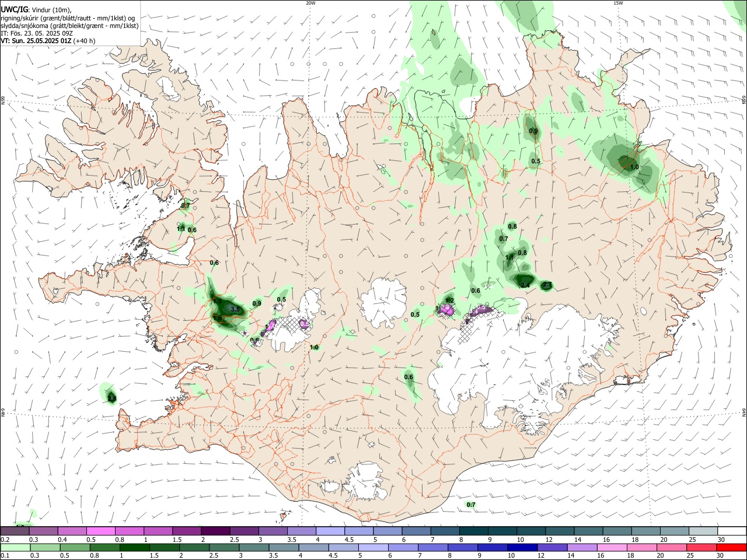
Task: Click the 3.5 precipitation value on the map
Action: [236, 309]
